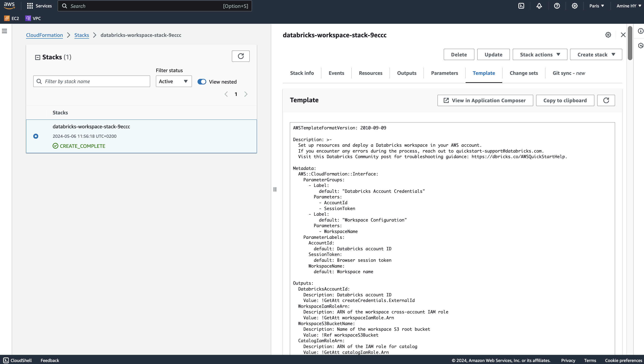644x364 pixels.
Task: Go to next stacks page
Action: tap(246, 94)
